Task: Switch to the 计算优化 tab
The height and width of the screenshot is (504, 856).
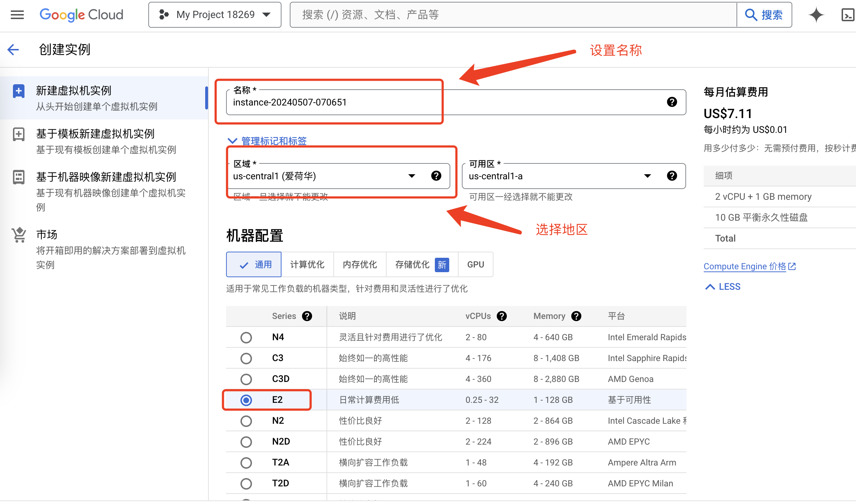Action: [x=307, y=265]
